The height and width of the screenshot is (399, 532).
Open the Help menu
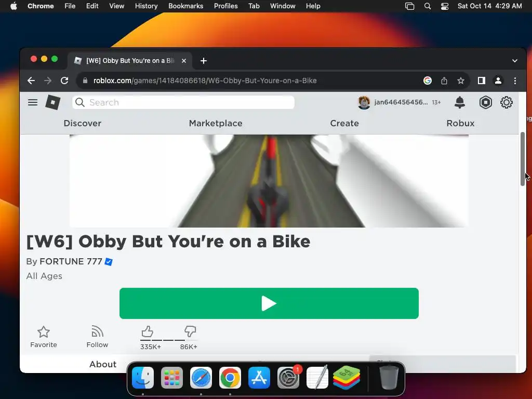coord(313,6)
